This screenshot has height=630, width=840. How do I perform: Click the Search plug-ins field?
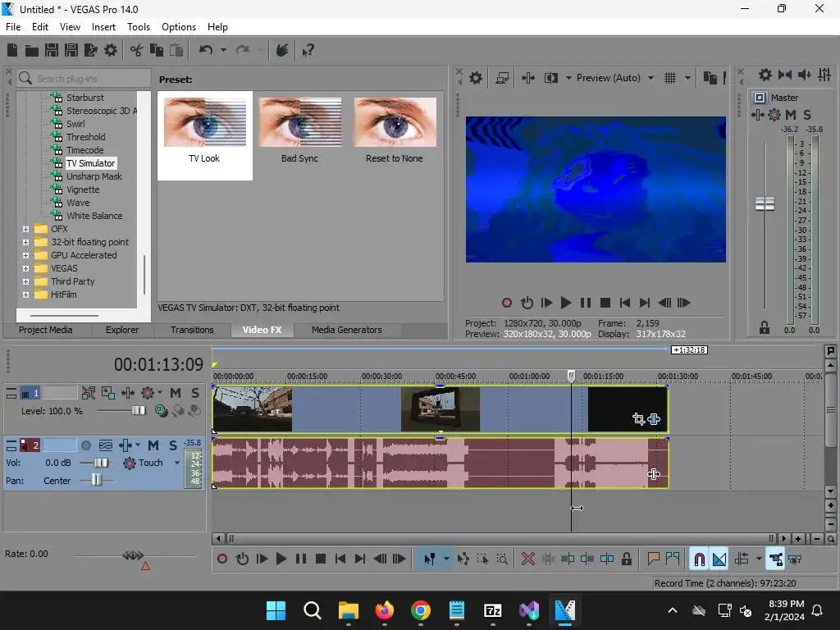(84, 79)
